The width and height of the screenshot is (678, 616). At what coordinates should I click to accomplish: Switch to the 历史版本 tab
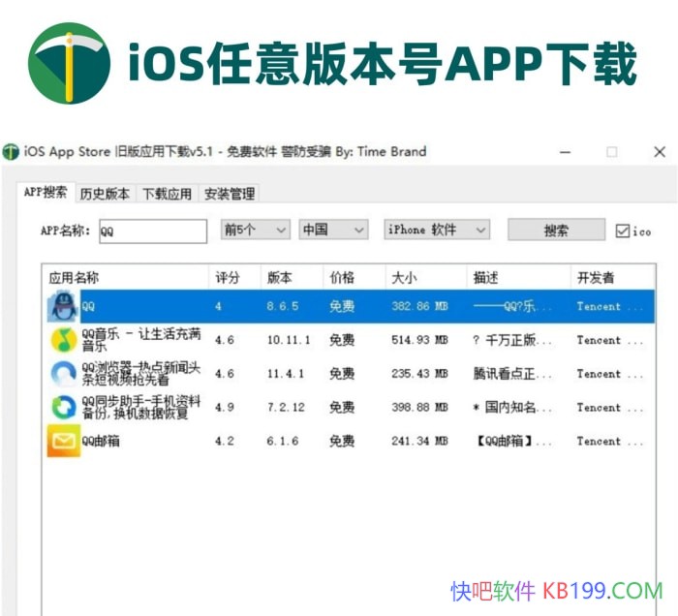[x=105, y=194]
